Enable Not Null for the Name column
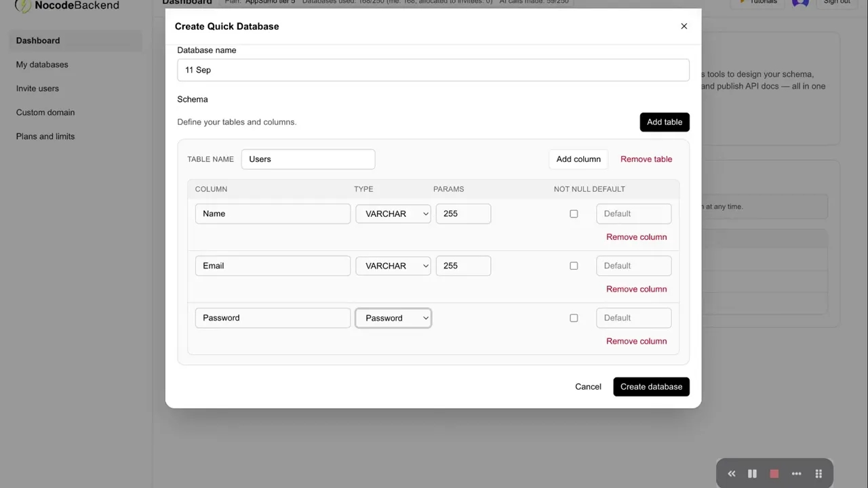This screenshot has height=488, width=868. [x=574, y=213]
